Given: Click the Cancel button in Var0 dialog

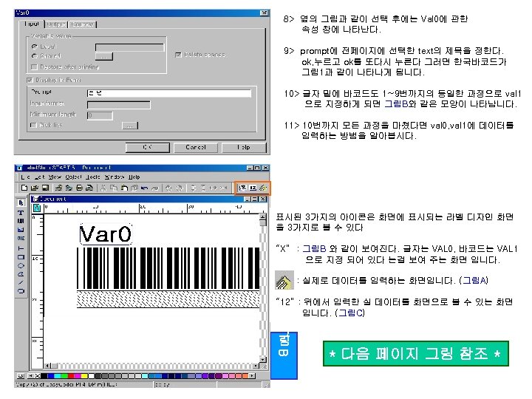Looking at the screenshot, I should point(196,148).
